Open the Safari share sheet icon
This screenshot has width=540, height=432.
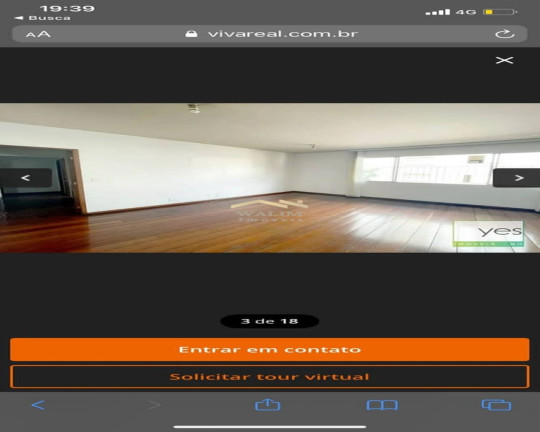point(268,404)
